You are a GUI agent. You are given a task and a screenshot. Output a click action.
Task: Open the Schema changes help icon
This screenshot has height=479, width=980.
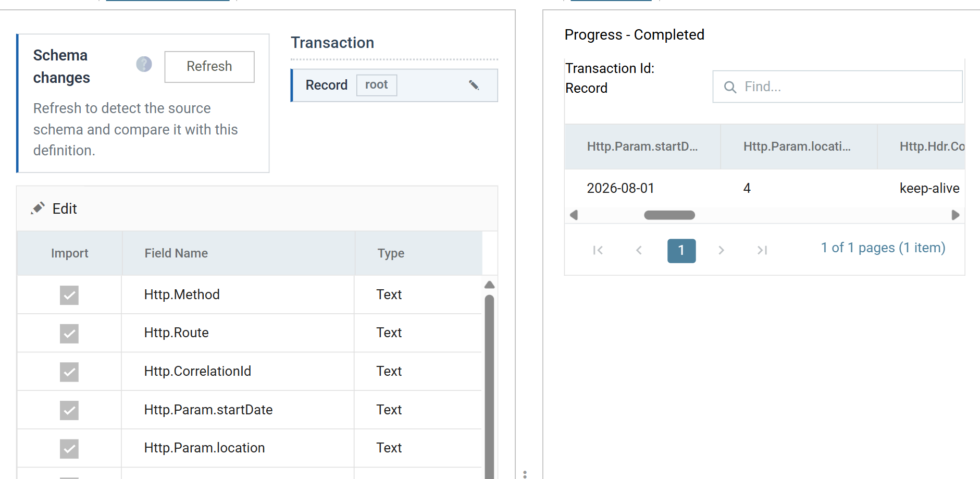click(144, 64)
